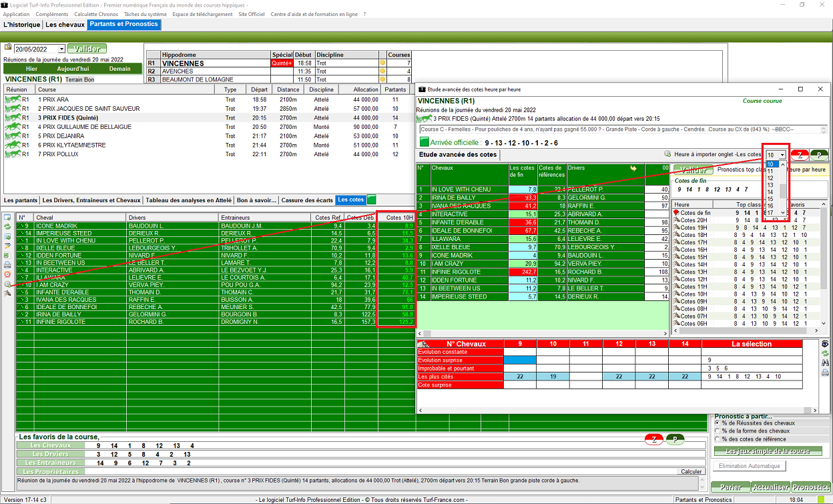Image resolution: width=833 pixels, height=504 pixels.
Task: Click green P oval icon above favoris list
Action: pos(675,439)
